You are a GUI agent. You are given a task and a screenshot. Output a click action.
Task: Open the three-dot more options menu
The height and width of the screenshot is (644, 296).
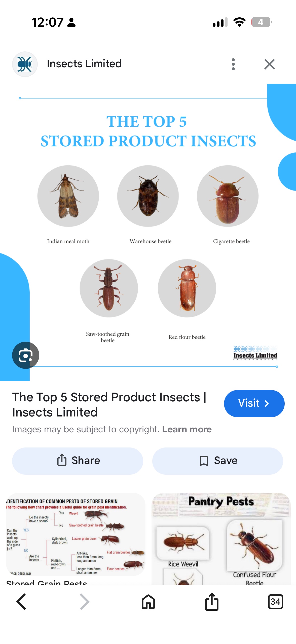pos(233,64)
